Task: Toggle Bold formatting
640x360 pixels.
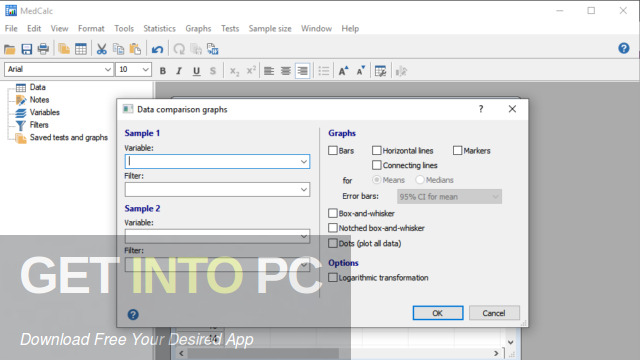Action: click(x=163, y=71)
